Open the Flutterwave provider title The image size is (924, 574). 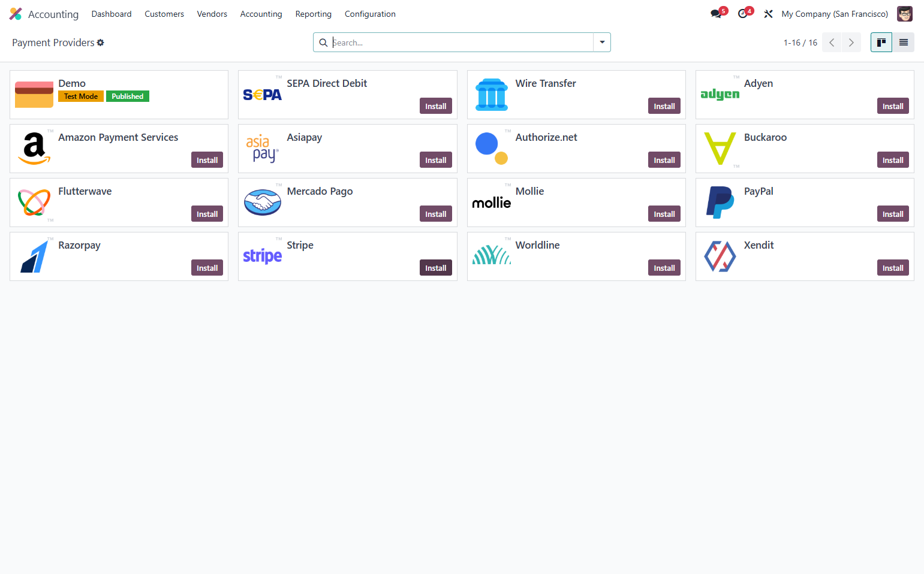pos(85,191)
